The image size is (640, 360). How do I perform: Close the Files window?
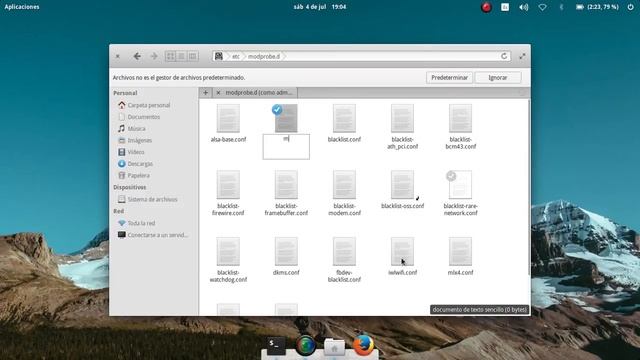click(x=118, y=56)
